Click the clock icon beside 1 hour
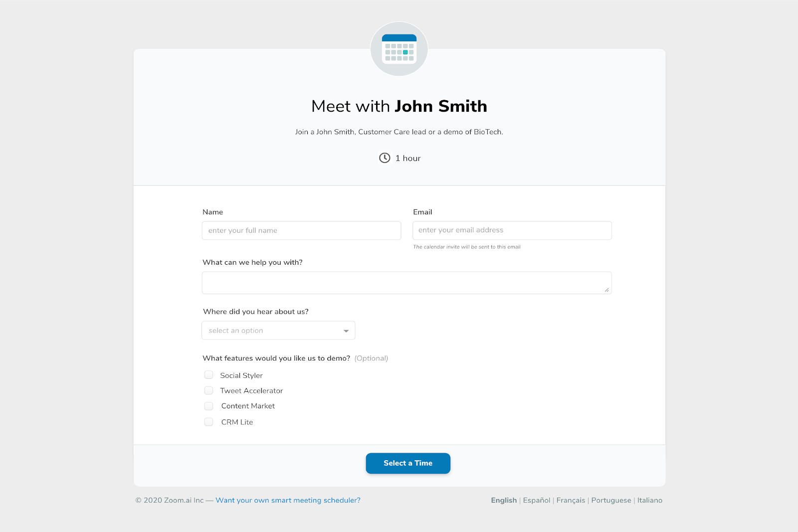798x532 pixels. point(385,158)
